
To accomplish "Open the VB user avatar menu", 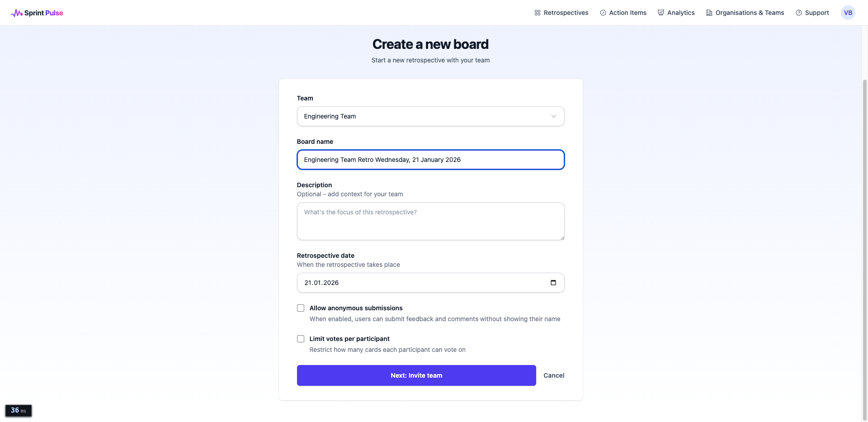I will (x=848, y=13).
